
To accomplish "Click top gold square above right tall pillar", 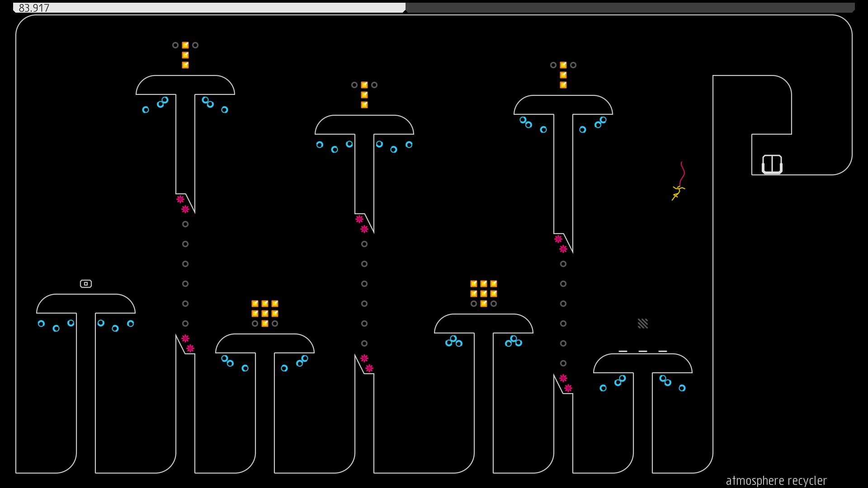I will point(563,65).
